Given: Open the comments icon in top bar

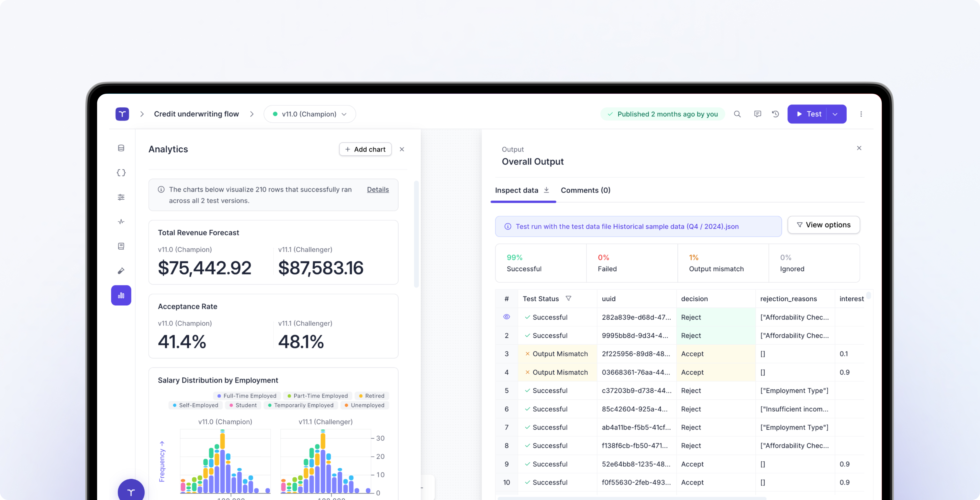Looking at the screenshot, I should coord(757,114).
